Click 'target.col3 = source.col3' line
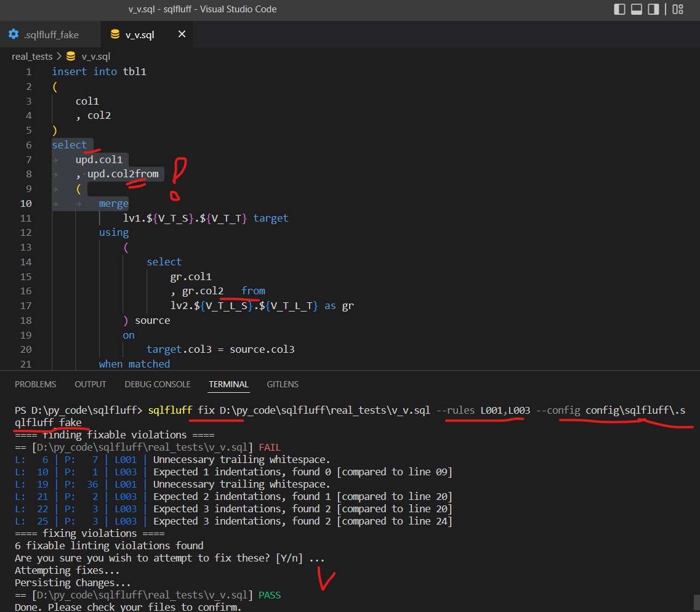Image resolution: width=700 pixels, height=612 pixels. (x=220, y=350)
